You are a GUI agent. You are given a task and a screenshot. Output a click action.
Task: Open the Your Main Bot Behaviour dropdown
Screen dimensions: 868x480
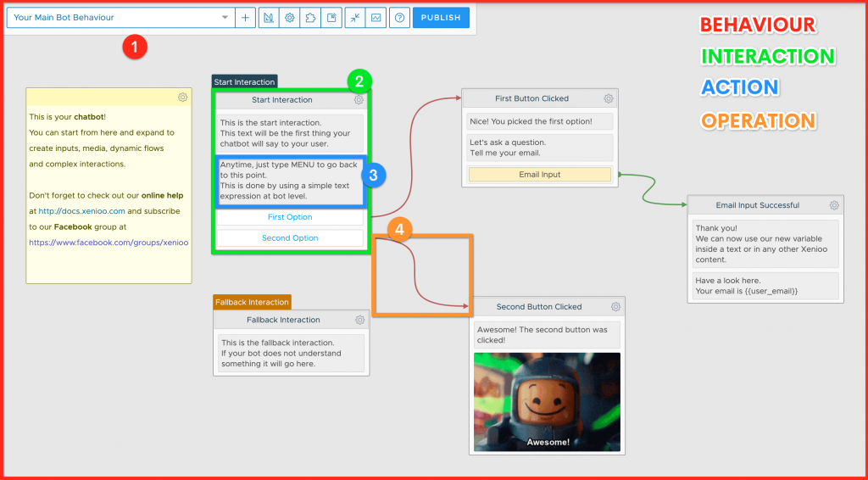point(120,18)
